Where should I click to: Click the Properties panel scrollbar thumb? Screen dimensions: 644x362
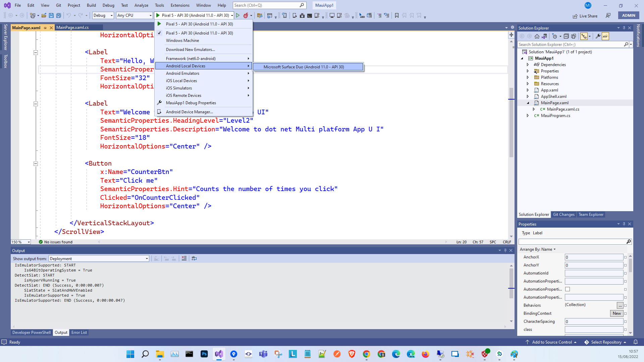(630, 265)
